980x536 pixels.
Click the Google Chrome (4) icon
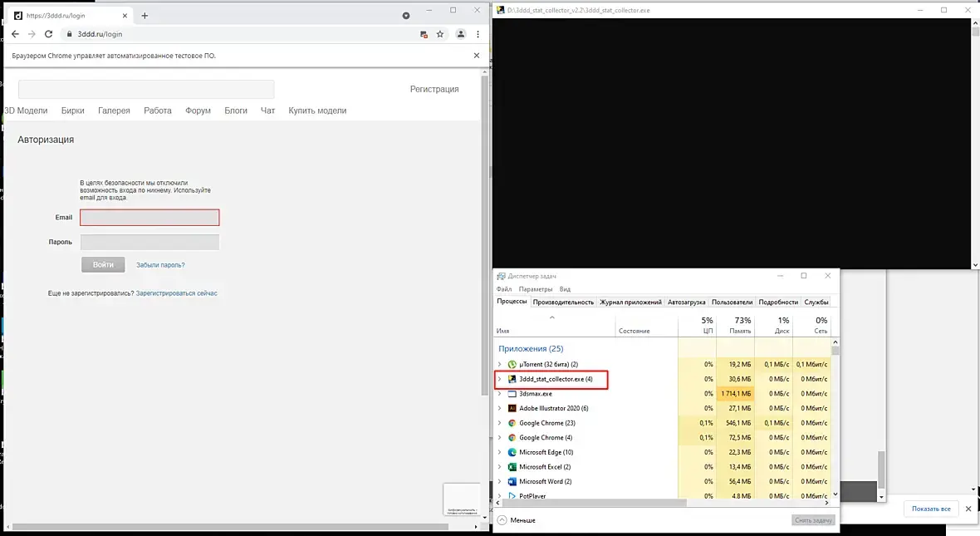click(x=512, y=438)
